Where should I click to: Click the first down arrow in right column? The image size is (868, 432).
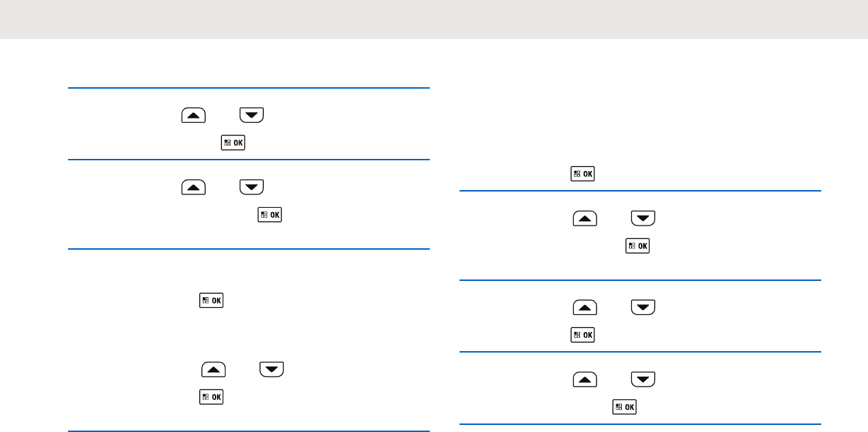pos(643,218)
